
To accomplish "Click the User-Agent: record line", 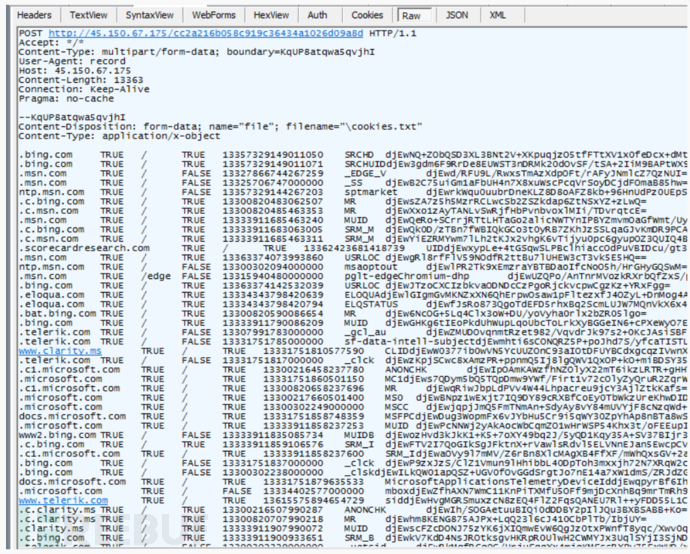I will (72, 61).
